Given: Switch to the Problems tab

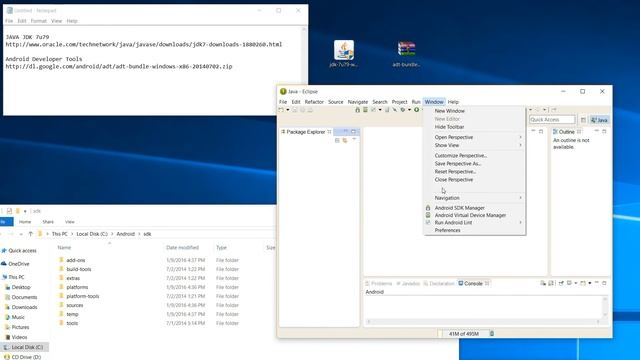Looking at the screenshot, I should pyautogui.click(x=379, y=283).
